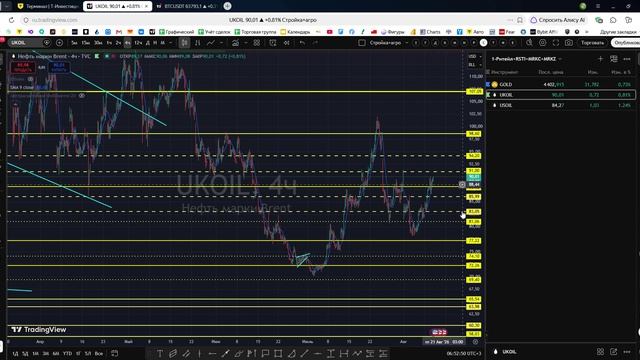Choose the line chart type icon
The image size is (640, 360).
pos(211,42)
